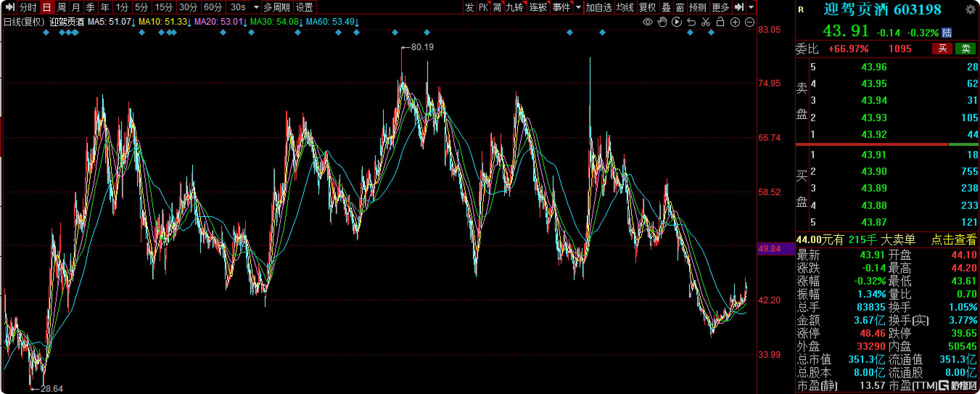This screenshot has width=980, height=394.
Task: Click 窗 window button
Action: pyautogui.click(x=680, y=7)
